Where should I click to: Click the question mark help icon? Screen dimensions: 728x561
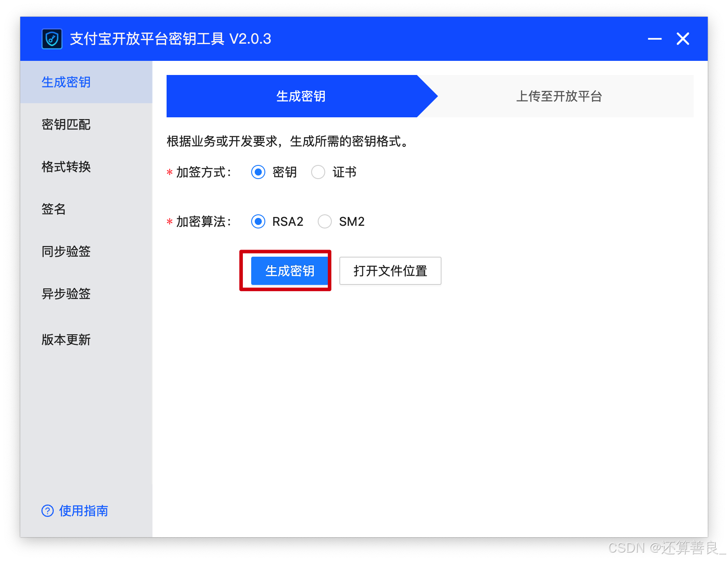click(x=48, y=511)
